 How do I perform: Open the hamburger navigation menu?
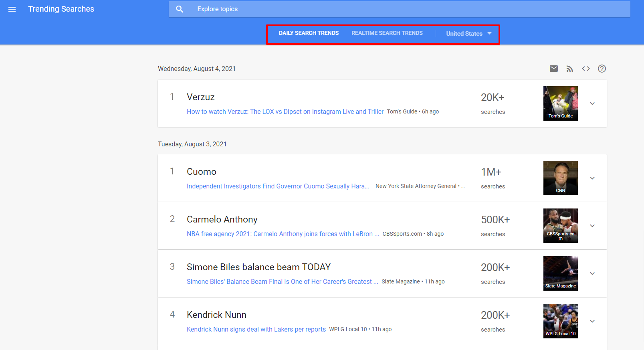(x=12, y=9)
